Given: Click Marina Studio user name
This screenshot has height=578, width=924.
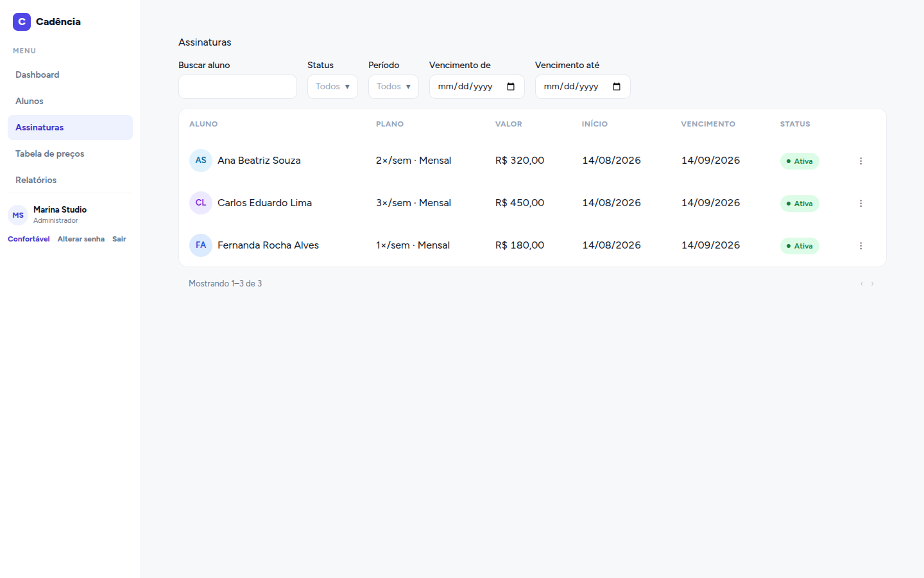Looking at the screenshot, I should [x=60, y=210].
